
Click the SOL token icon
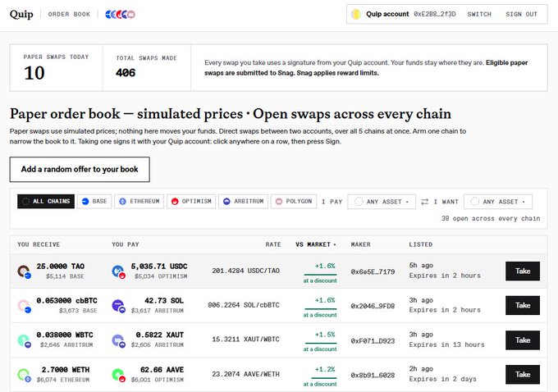click(117, 305)
